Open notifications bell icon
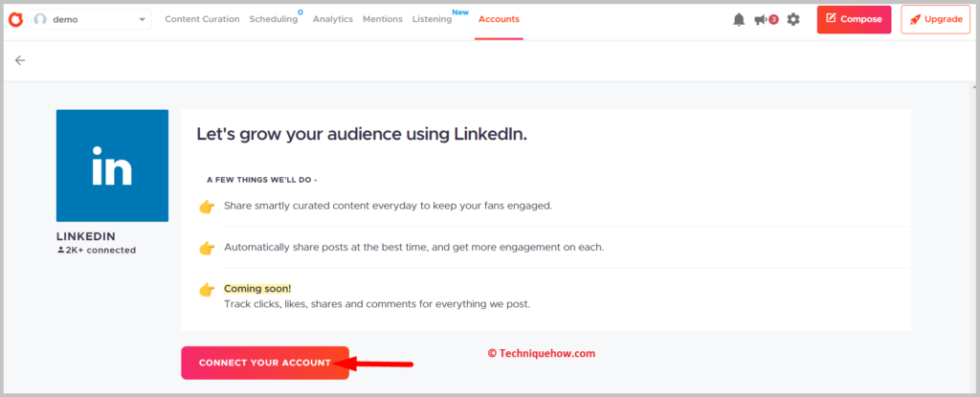980x397 pixels. click(x=739, y=19)
